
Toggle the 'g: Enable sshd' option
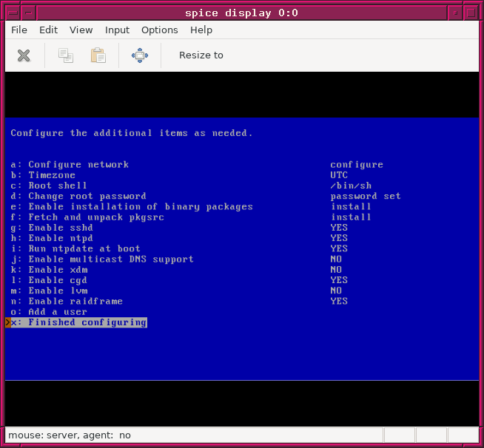(52, 228)
